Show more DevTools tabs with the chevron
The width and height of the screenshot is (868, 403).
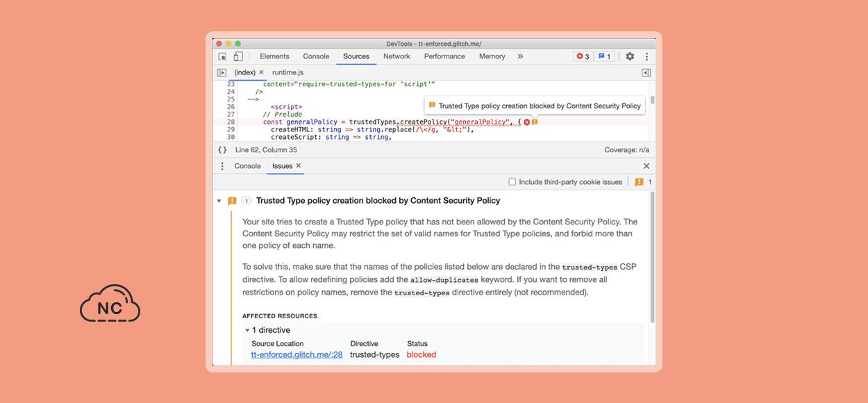click(520, 57)
